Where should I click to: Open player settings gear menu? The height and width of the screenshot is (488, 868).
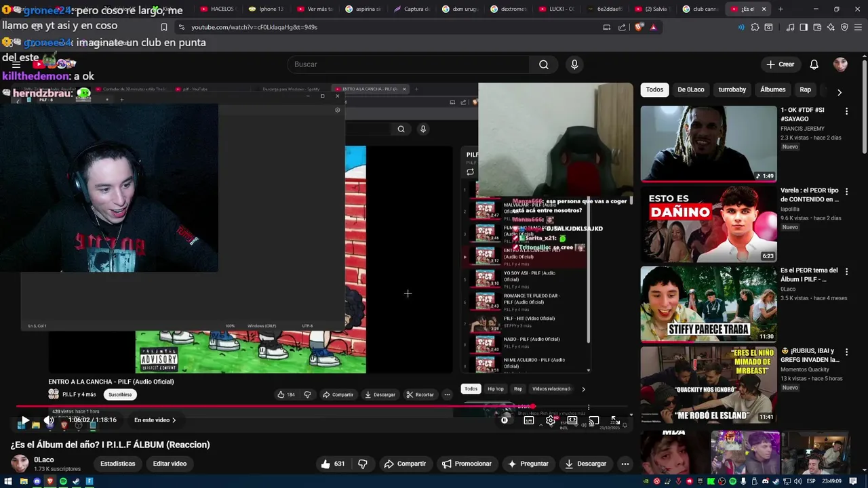[551, 420]
